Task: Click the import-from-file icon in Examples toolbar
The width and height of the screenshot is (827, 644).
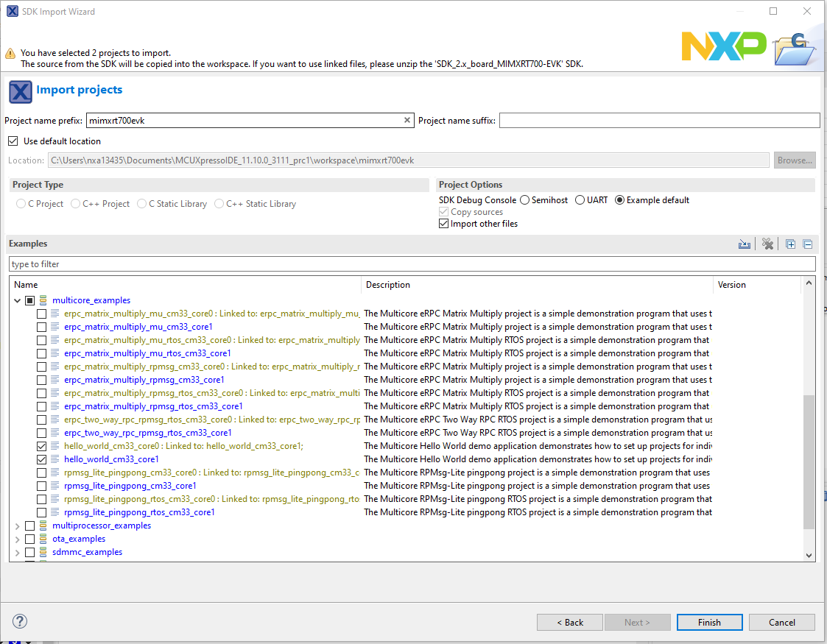Action: (745, 244)
